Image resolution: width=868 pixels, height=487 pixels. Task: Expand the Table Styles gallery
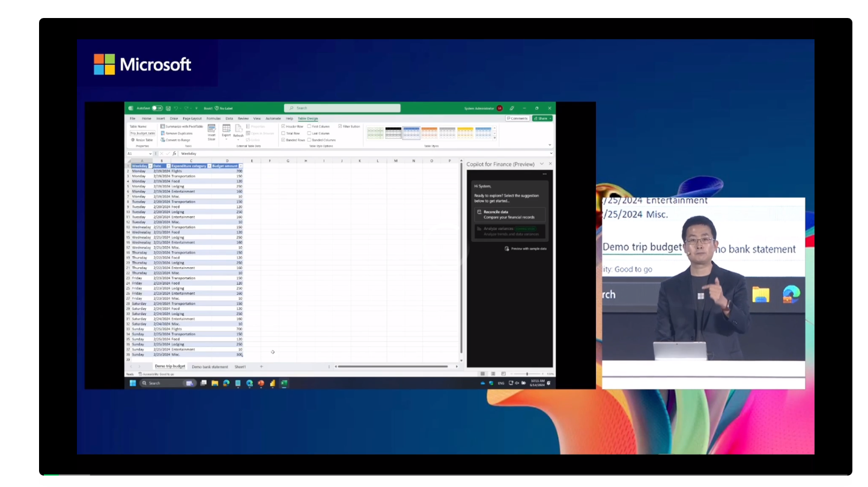coord(495,138)
